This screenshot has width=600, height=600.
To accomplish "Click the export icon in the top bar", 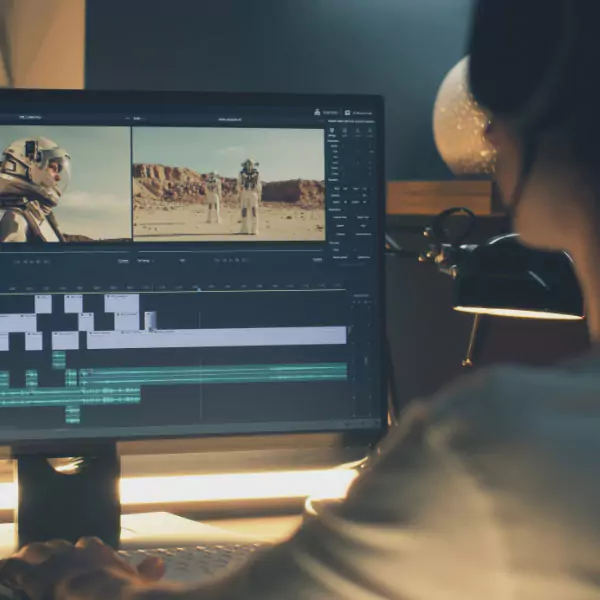I will (318, 112).
